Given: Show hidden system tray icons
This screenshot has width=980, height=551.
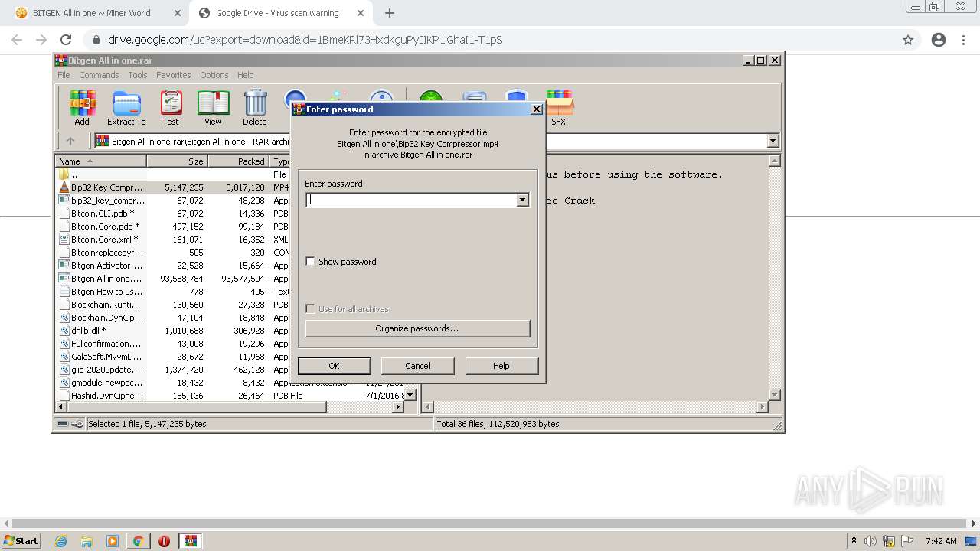Looking at the screenshot, I should click(854, 541).
